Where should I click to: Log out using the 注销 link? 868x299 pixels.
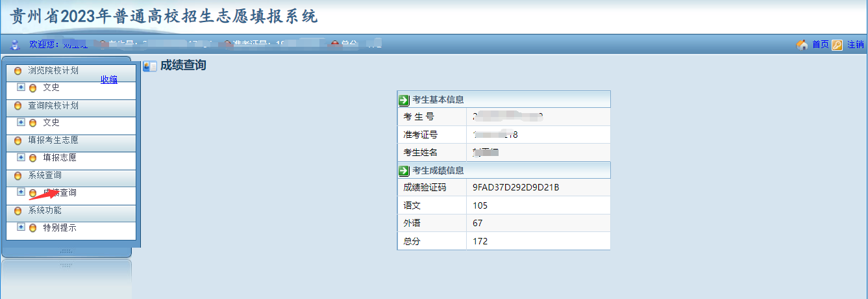tap(855, 45)
